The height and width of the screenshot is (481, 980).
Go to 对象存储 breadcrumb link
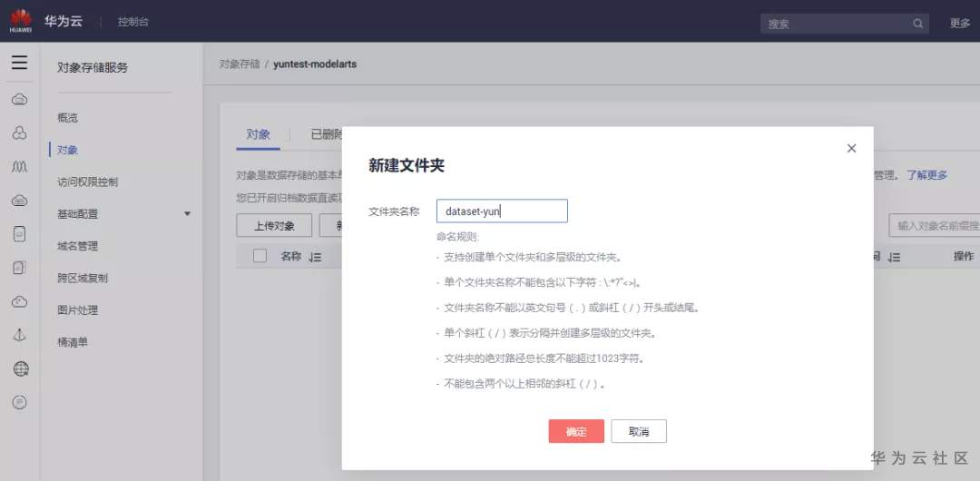(x=240, y=64)
